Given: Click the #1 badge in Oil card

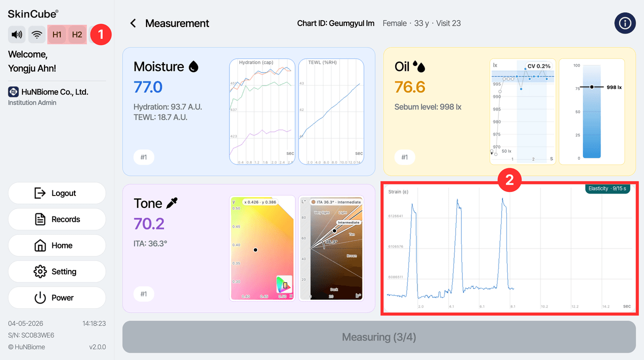Looking at the screenshot, I should 404,157.
